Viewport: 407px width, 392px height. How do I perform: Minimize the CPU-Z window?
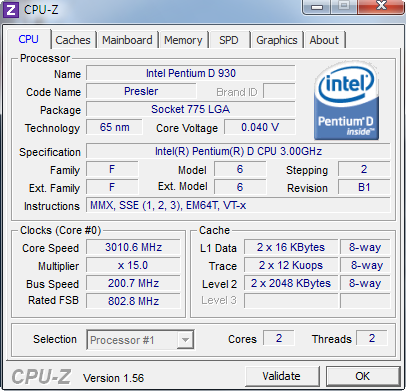pos(316,6)
